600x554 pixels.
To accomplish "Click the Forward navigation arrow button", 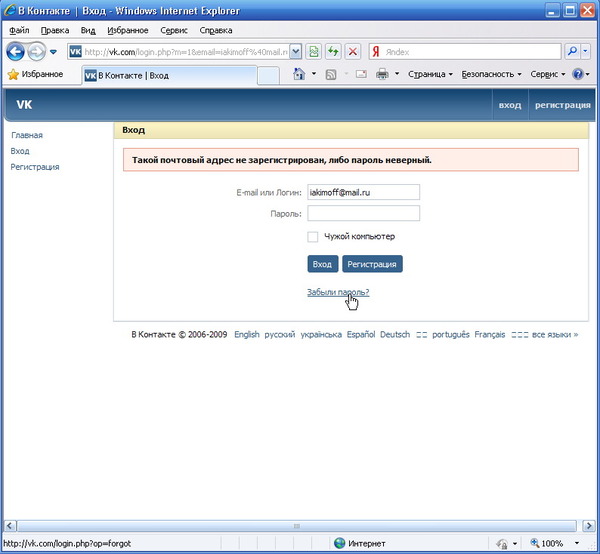I will point(36,52).
